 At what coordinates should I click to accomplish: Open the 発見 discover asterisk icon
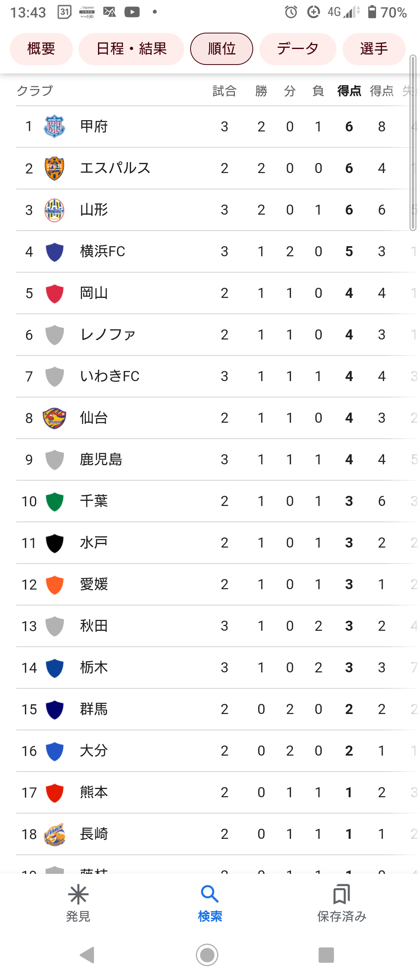pos(78,894)
